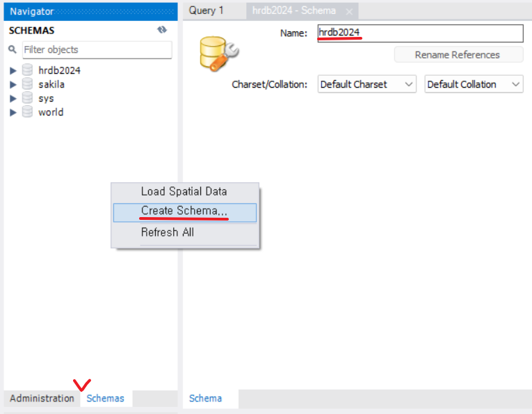Expand the sakila schema node
This screenshot has height=414, width=532.
13,84
